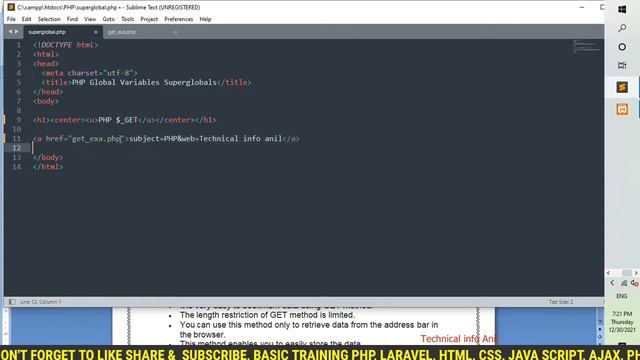The height and width of the screenshot is (360, 640).
Task: Open the Project menu
Action: point(149,19)
